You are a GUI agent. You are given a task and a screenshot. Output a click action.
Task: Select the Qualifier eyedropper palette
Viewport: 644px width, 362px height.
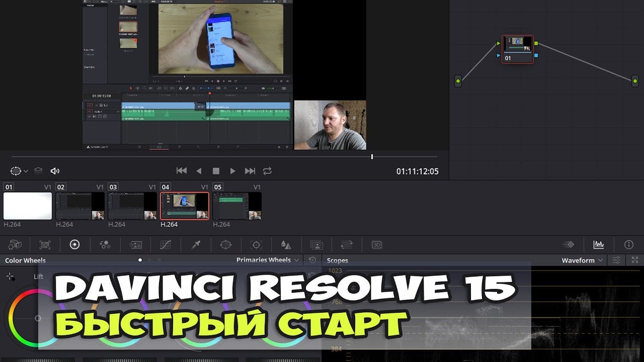click(x=196, y=245)
